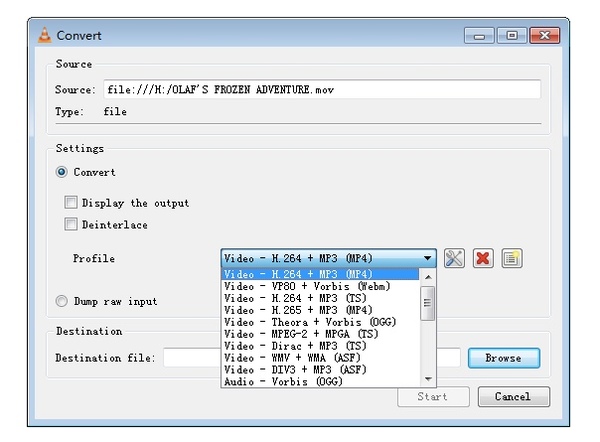Choose Video - H.265 + MP3 (MP4) profile
This screenshot has height=442, width=600.
click(321, 310)
